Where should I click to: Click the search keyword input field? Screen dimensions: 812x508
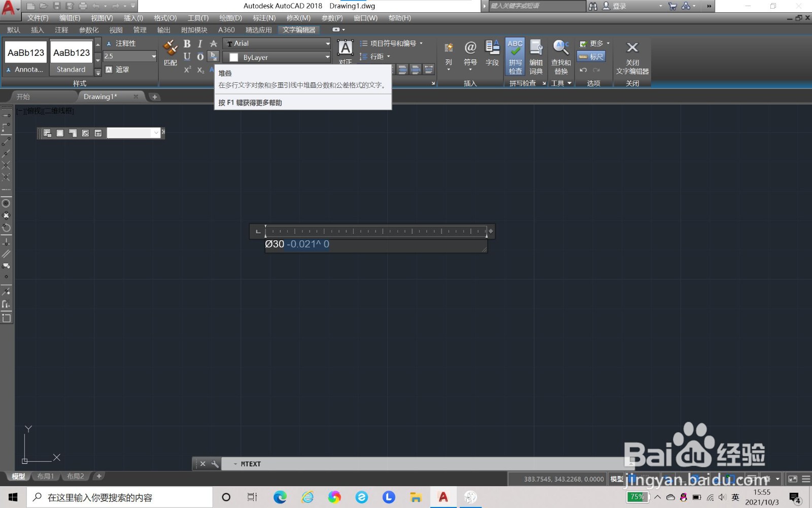tap(536, 6)
